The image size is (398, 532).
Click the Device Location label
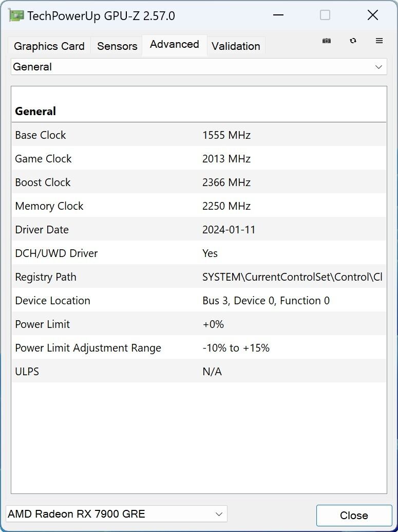pyautogui.click(x=52, y=301)
